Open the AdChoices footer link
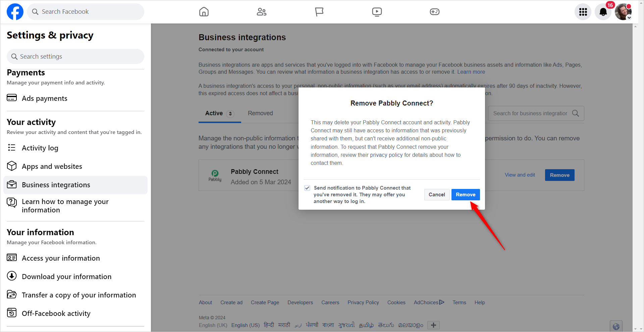The height and width of the screenshot is (332, 644). click(x=429, y=303)
